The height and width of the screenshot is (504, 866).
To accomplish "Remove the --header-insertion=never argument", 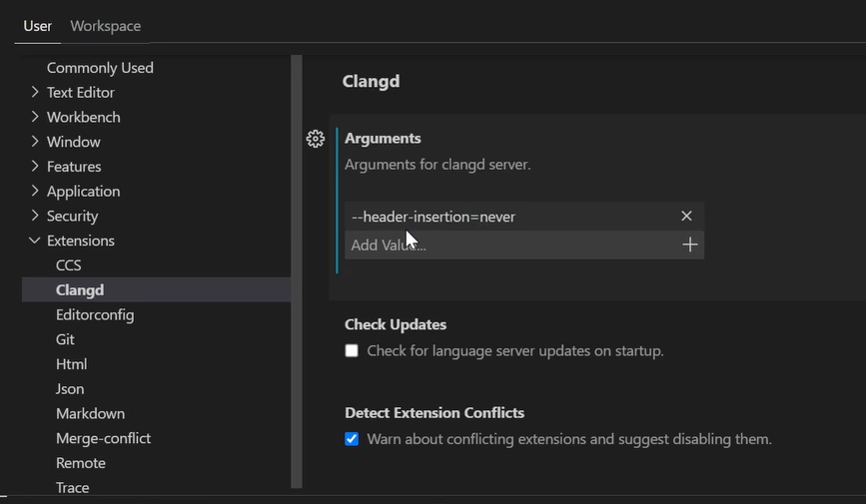I will pos(686,217).
